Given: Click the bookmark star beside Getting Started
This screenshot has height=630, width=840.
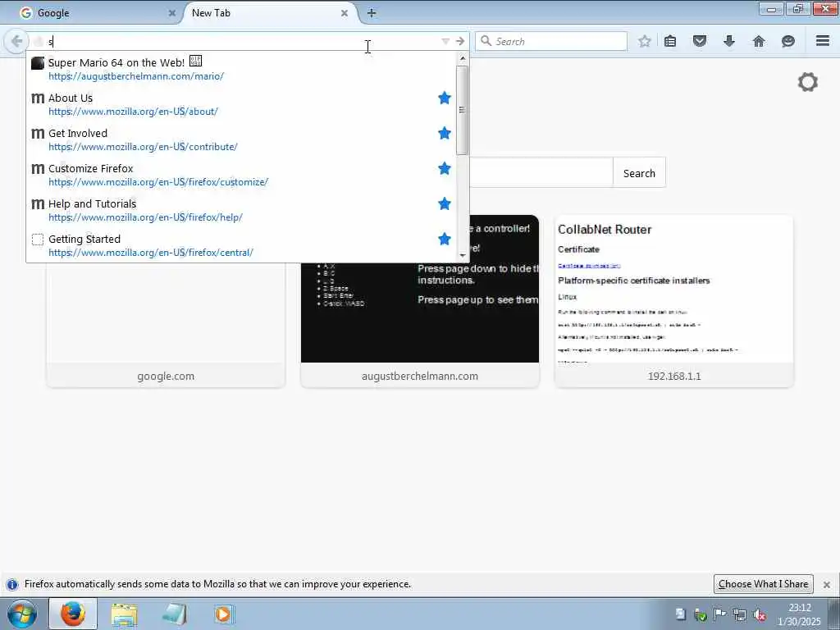Looking at the screenshot, I should (444, 239).
